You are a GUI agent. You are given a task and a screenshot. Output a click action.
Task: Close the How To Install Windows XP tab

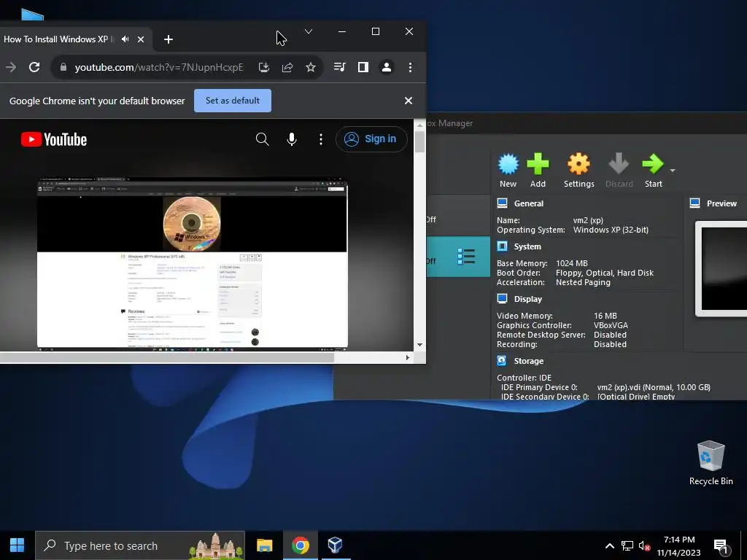141,39
